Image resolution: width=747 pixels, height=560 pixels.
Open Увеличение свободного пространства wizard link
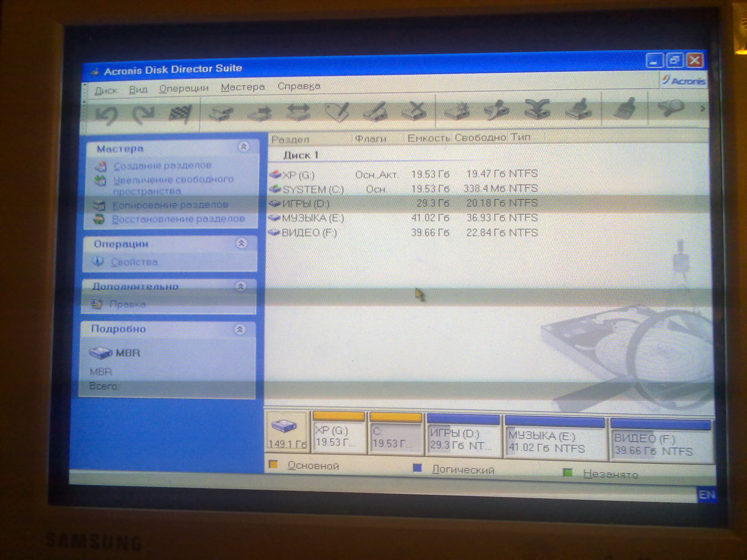(x=173, y=185)
